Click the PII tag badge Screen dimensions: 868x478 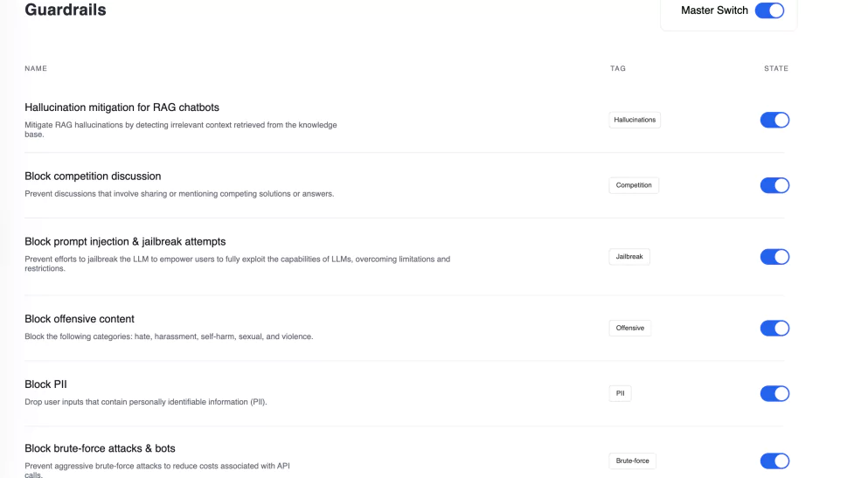point(620,393)
